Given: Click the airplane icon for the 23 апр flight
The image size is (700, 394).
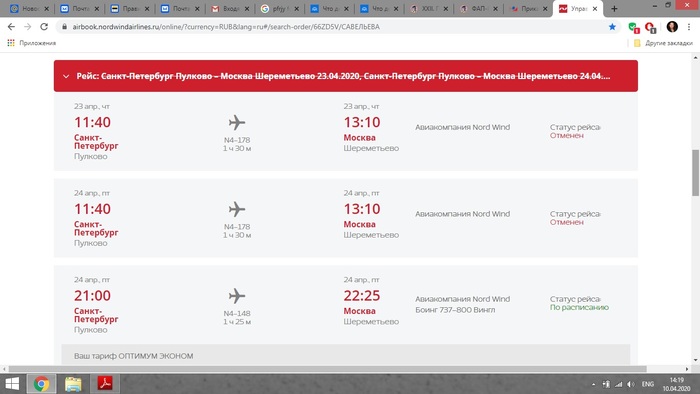Looking at the screenshot, I should [237, 122].
